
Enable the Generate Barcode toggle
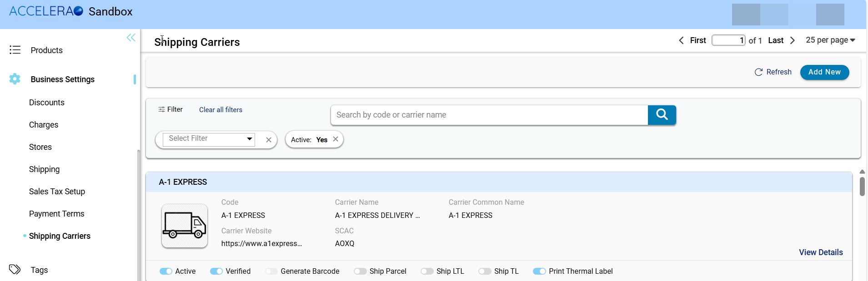coord(271,271)
